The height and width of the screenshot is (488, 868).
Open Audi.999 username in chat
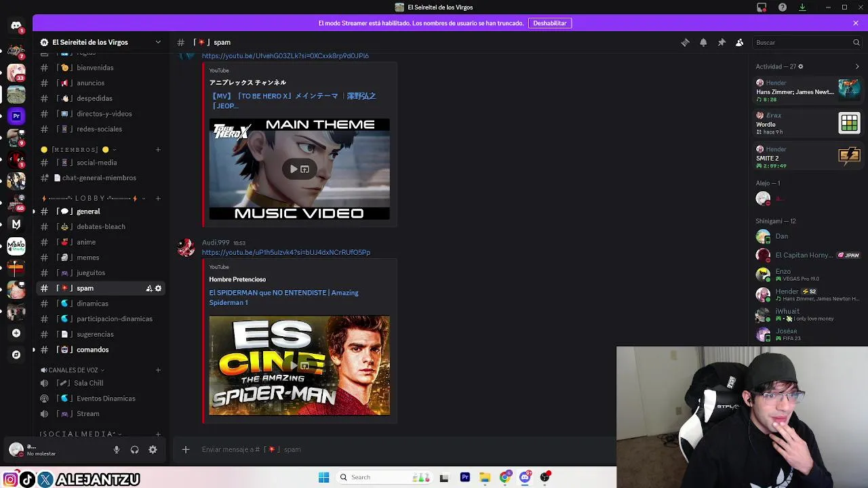coord(216,243)
